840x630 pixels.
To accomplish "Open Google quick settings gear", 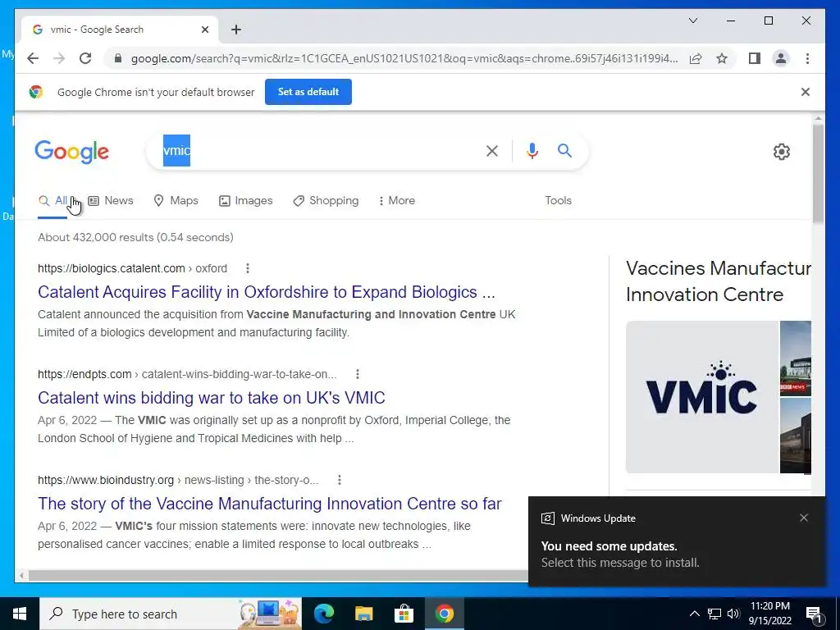I will 781,152.
